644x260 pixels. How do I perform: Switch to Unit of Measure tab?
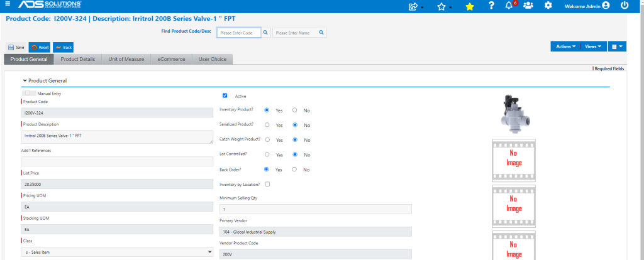pyautogui.click(x=126, y=60)
